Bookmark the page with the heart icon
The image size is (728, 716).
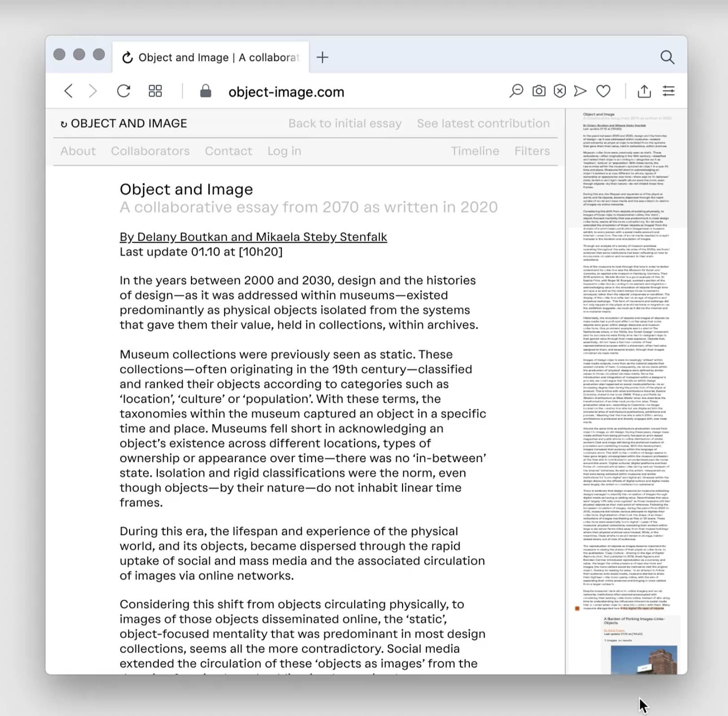[x=603, y=91]
